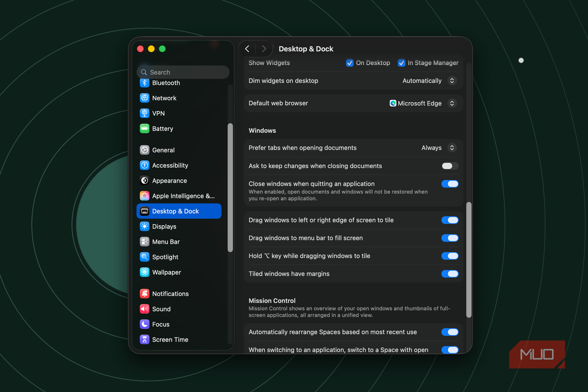Open the Notifications text label in sidebar
Image resolution: width=588 pixels, height=392 pixels.
[170, 294]
